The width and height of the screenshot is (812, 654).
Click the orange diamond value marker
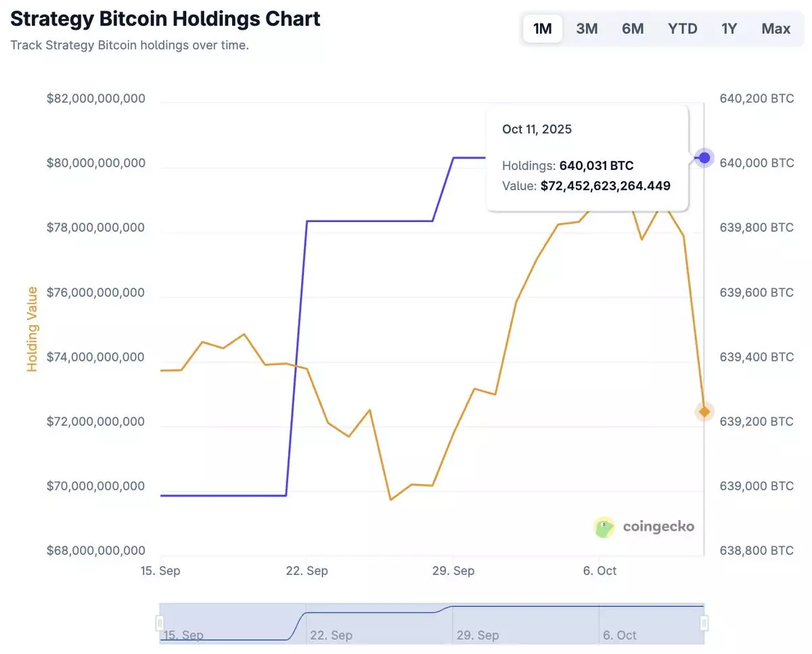click(x=704, y=412)
